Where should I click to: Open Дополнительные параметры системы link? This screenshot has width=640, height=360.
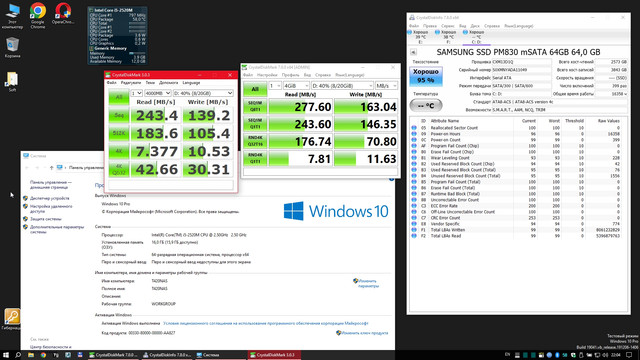[57, 229]
